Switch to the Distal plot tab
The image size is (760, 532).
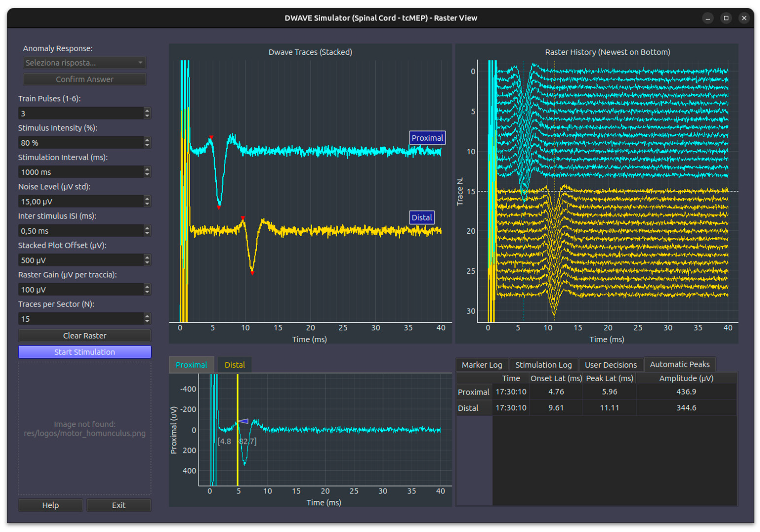tap(234, 365)
